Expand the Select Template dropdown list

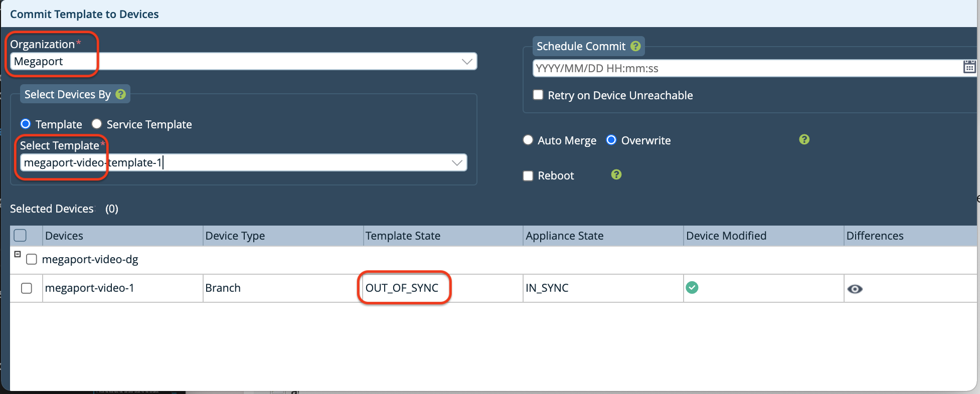coord(456,163)
